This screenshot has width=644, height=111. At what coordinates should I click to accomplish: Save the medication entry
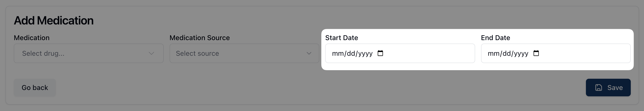(x=608, y=88)
